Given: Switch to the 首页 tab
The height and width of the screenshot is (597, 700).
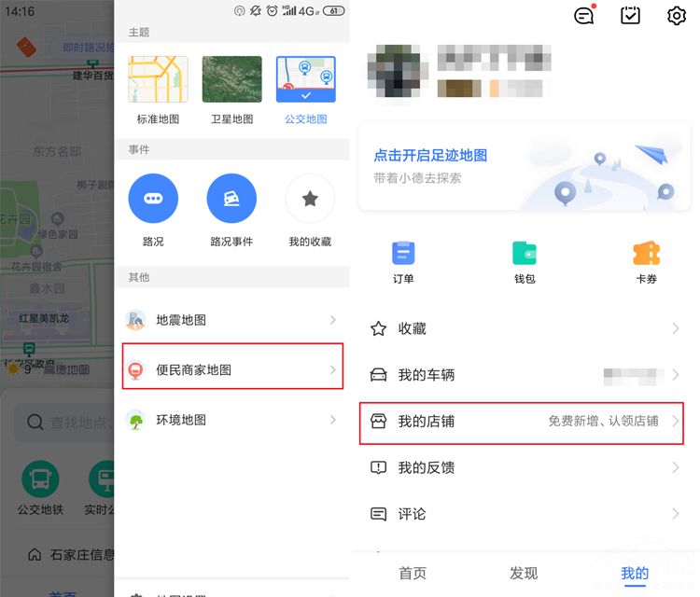Looking at the screenshot, I should (x=413, y=573).
